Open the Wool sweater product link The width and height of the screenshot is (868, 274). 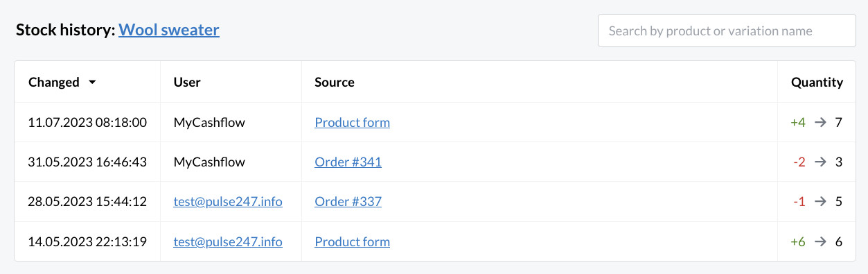pos(169,30)
